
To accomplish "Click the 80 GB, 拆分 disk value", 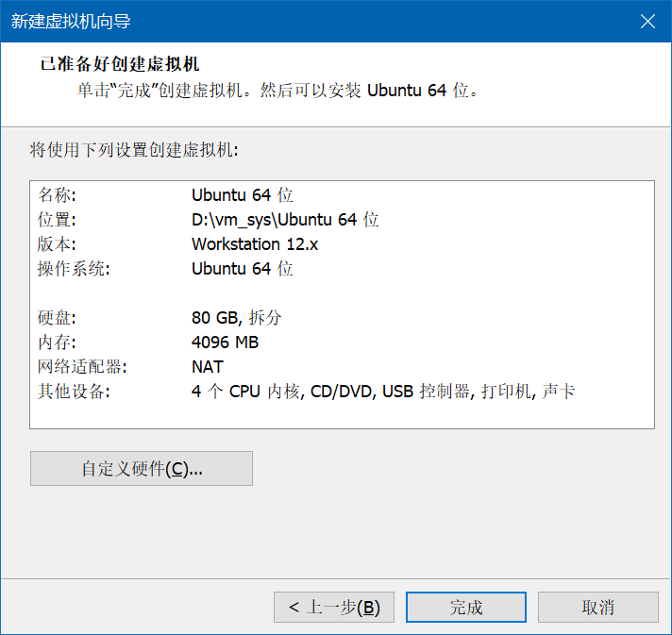I will pyautogui.click(x=236, y=317).
